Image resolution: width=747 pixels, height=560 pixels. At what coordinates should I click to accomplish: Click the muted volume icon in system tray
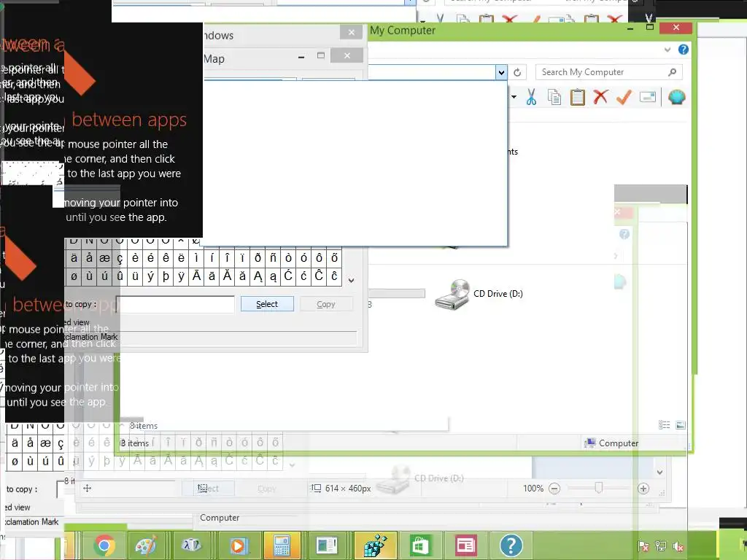click(x=678, y=546)
